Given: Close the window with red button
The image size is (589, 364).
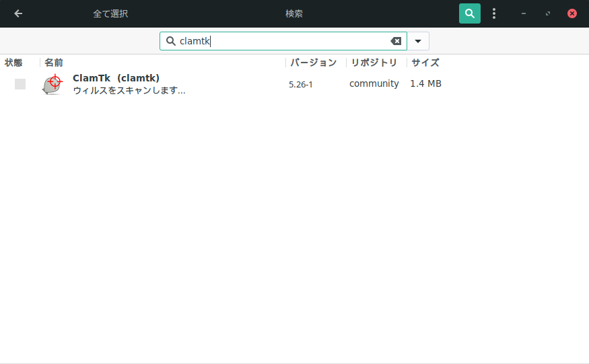Looking at the screenshot, I should [x=571, y=13].
